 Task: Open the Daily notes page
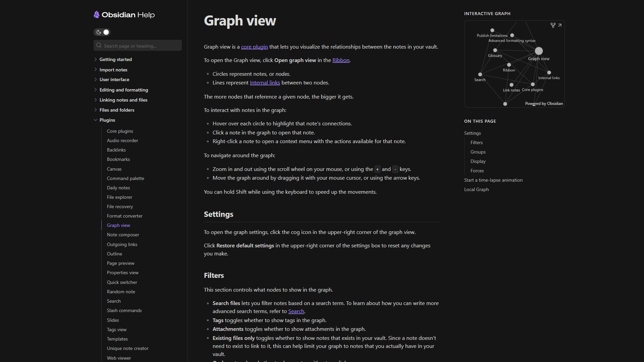[118, 188]
